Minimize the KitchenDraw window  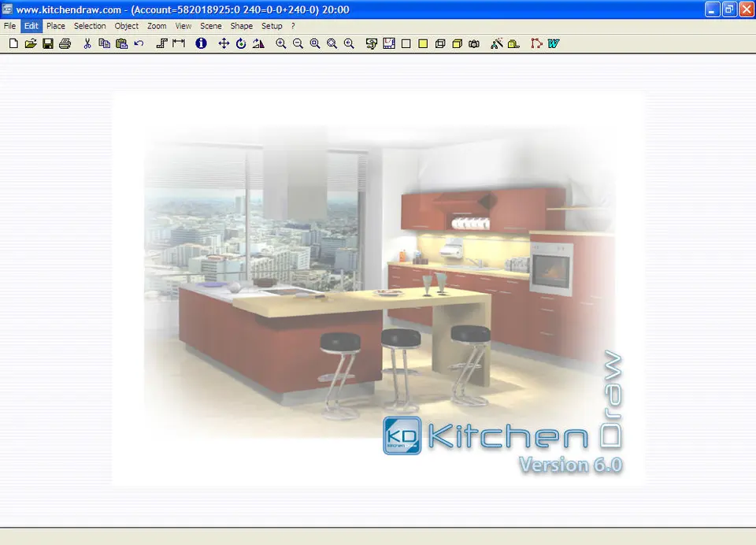point(712,9)
